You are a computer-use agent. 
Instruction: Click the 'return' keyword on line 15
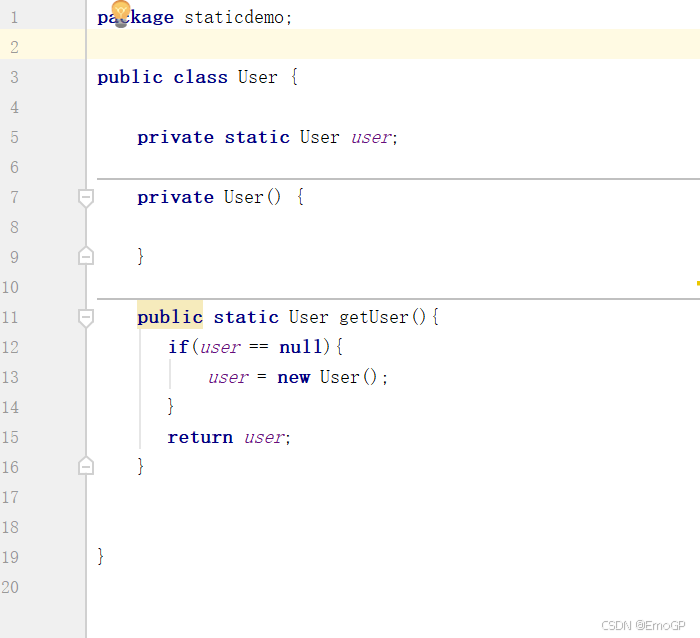click(200, 438)
